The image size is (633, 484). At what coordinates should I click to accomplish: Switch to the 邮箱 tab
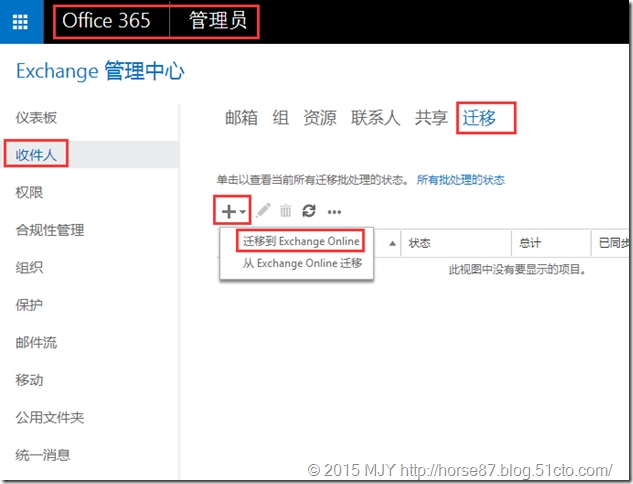[241, 118]
